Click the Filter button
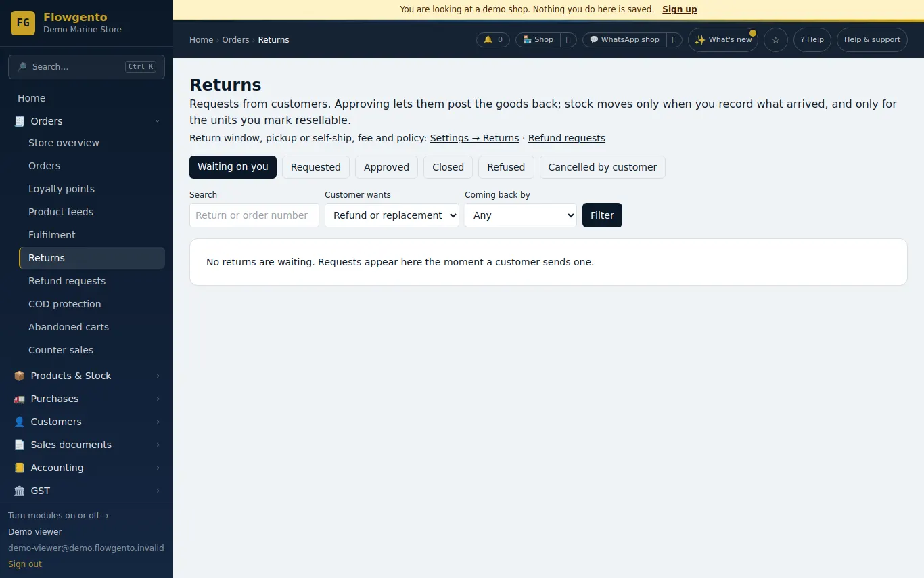The width and height of the screenshot is (924, 578). pyautogui.click(x=602, y=215)
